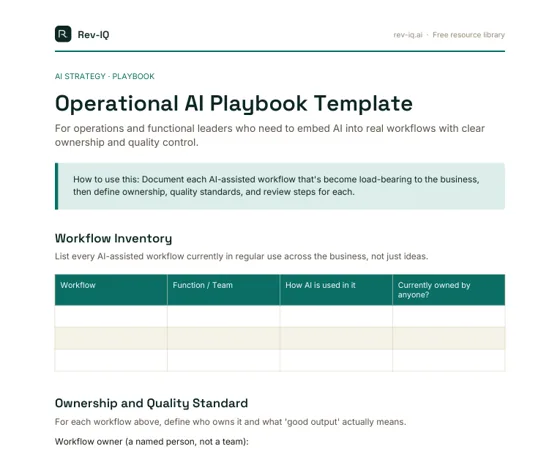Click the Ownership and Quality Standard heading

[151, 403]
